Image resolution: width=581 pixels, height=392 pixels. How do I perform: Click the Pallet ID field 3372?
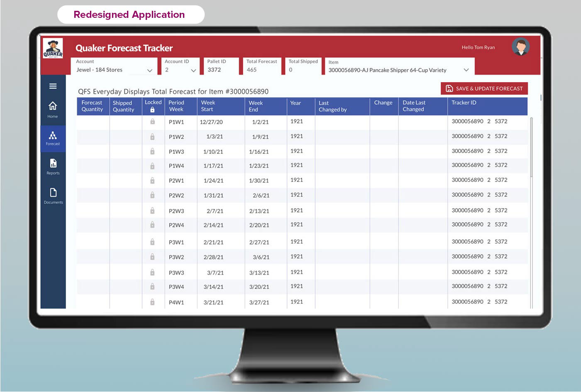pyautogui.click(x=221, y=66)
